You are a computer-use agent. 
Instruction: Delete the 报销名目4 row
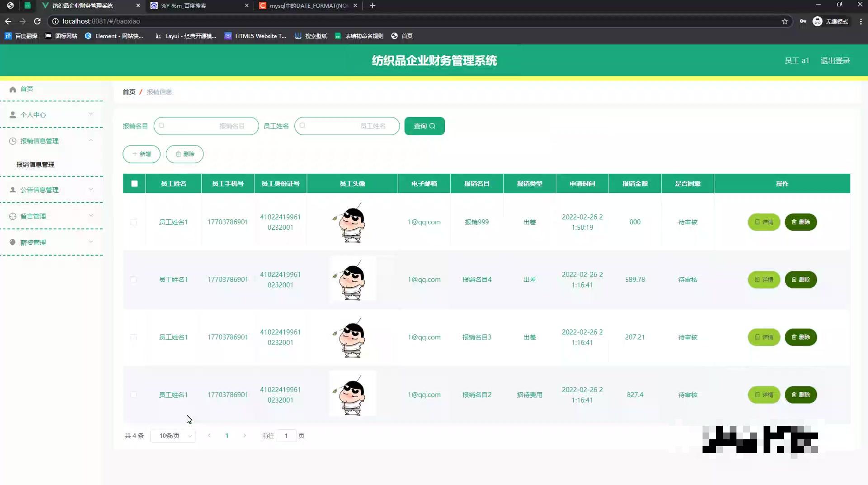click(801, 280)
